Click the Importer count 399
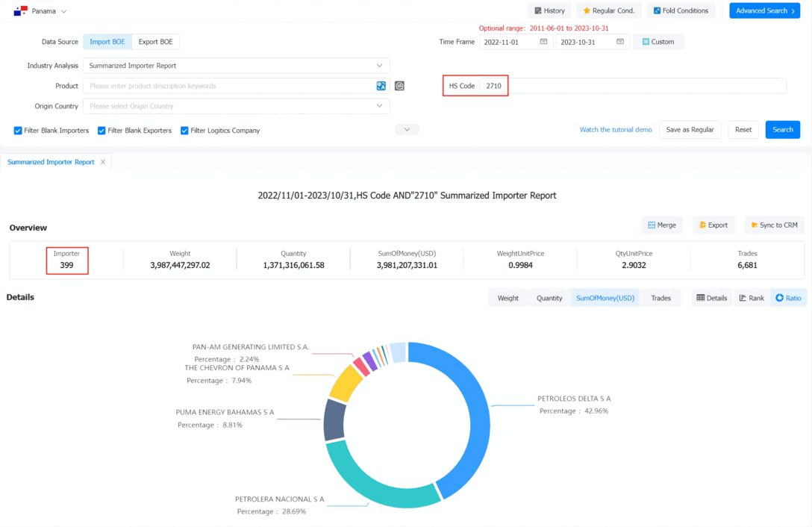The image size is (812, 527). point(67,265)
